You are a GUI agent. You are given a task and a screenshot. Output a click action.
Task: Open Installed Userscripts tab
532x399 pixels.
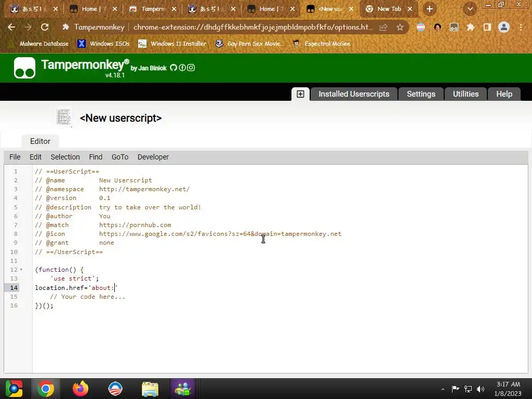click(x=354, y=94)
